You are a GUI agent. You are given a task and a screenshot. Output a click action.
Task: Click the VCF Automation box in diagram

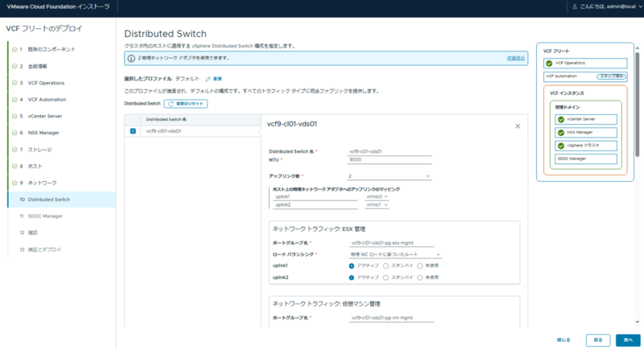[585, 76]
